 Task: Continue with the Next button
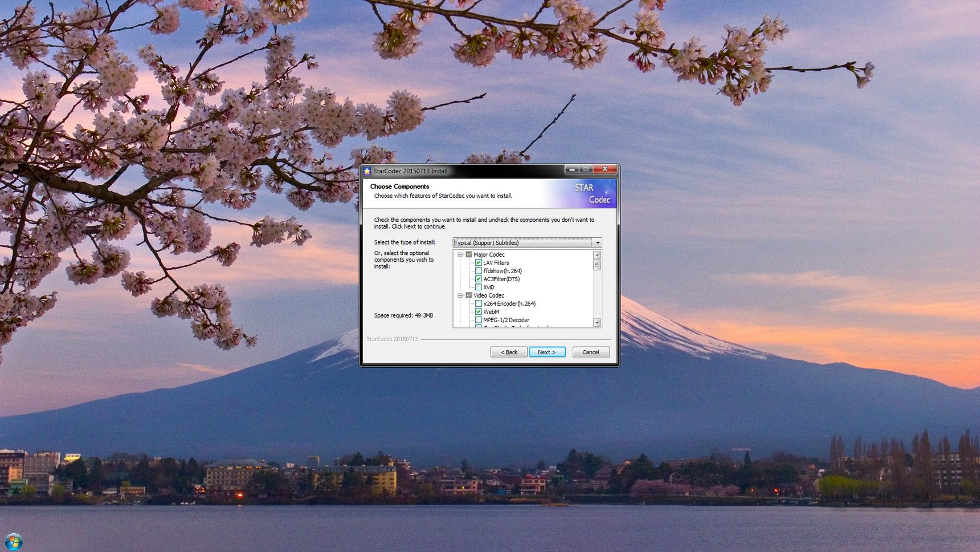pyautogui.click(x=547, y=352)
